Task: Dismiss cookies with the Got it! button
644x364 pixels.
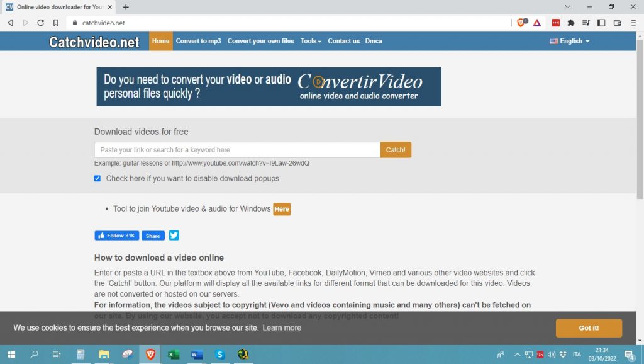Action: point(589,327)
